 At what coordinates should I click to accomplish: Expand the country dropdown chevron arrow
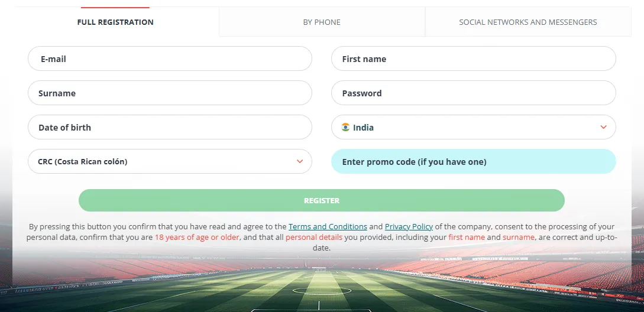(603, 127)
